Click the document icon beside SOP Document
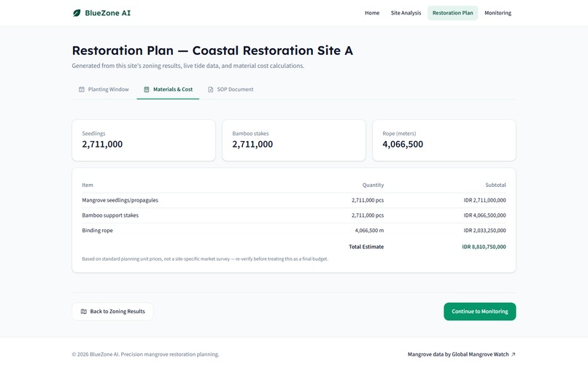Screen dimensions: 588x368 click(210, 89)
